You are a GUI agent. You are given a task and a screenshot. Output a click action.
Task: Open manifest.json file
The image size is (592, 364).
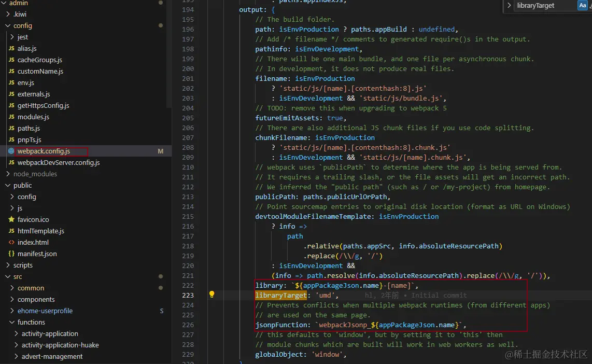pyautogui.click(x=37, y=254)
